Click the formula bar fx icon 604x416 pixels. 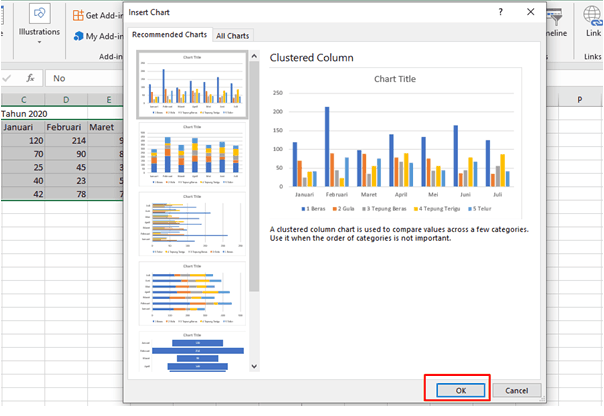pos(30,77)
